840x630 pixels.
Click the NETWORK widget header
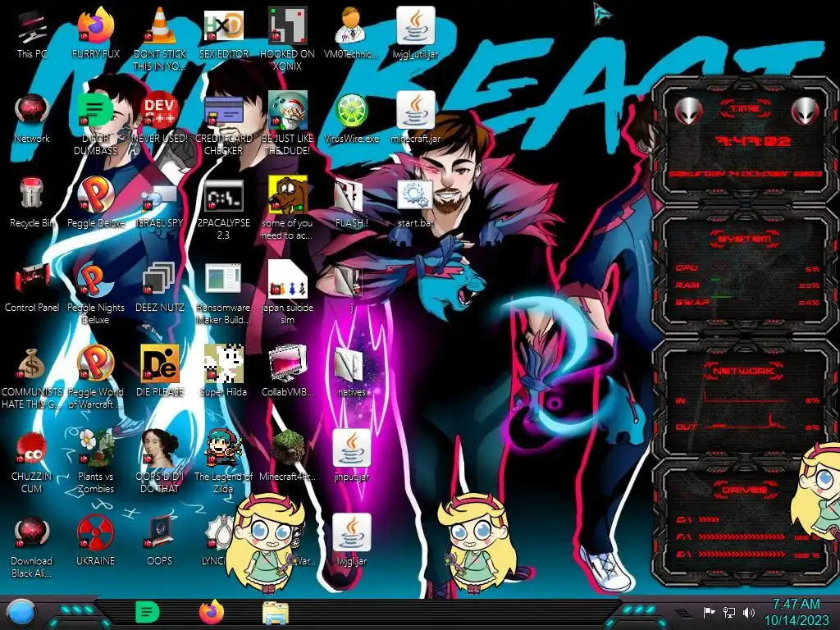pos(745,370)
